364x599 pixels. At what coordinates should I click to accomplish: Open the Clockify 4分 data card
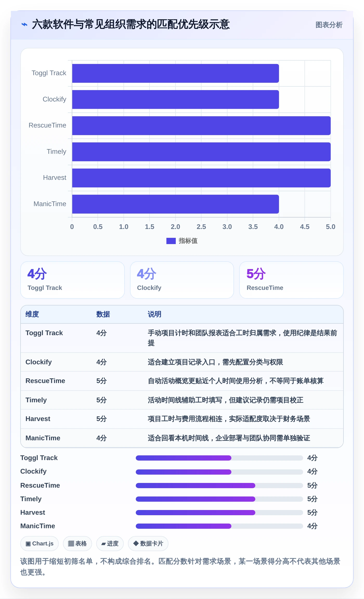[182, 280]
